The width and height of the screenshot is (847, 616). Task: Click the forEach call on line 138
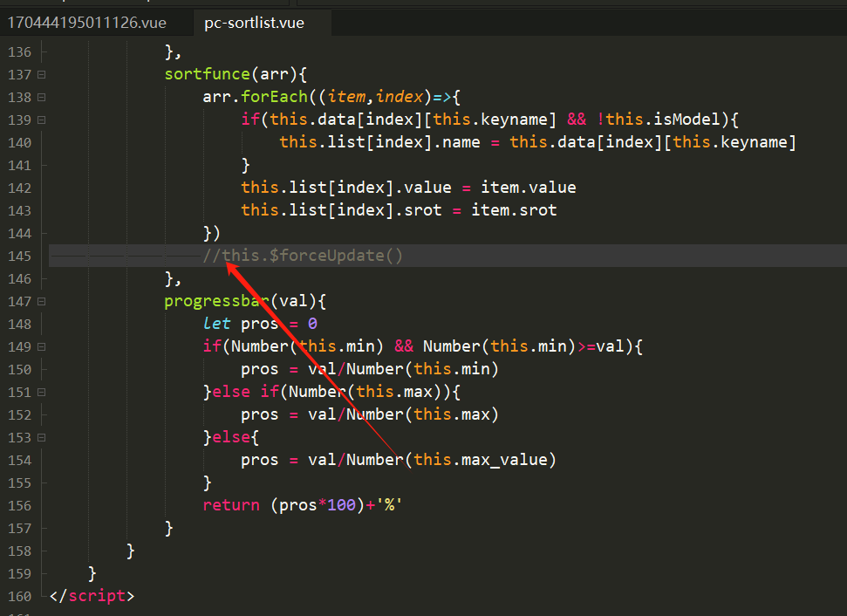point(275,97)
